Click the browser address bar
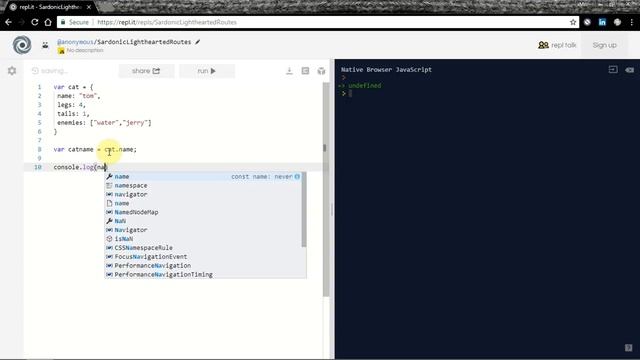This screenshot has width=640, height=360. 318,22
